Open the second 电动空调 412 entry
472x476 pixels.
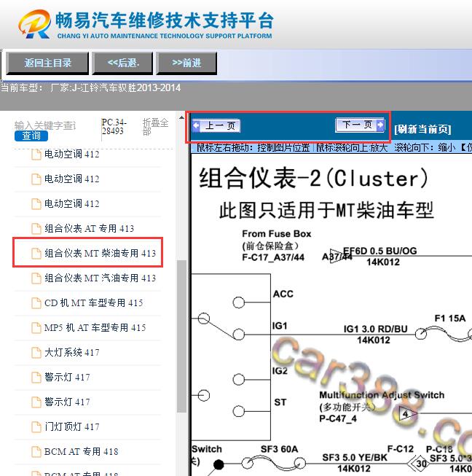[71, 179]
